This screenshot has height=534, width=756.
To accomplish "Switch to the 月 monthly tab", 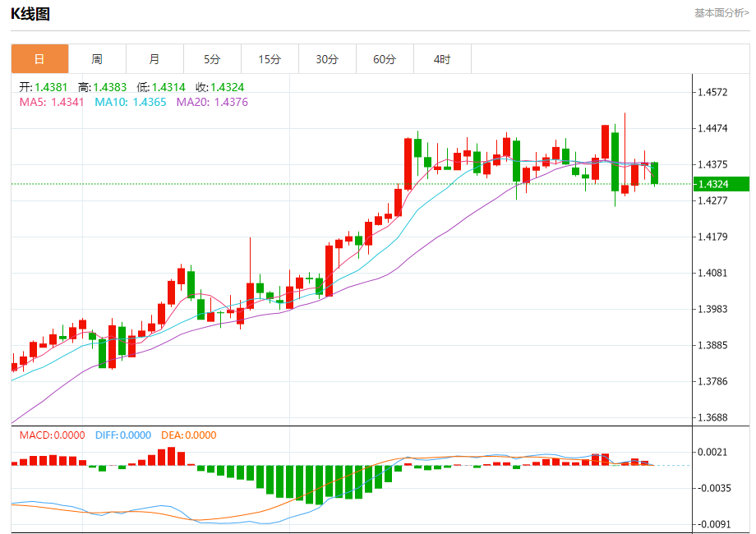I will pos(154,59).
